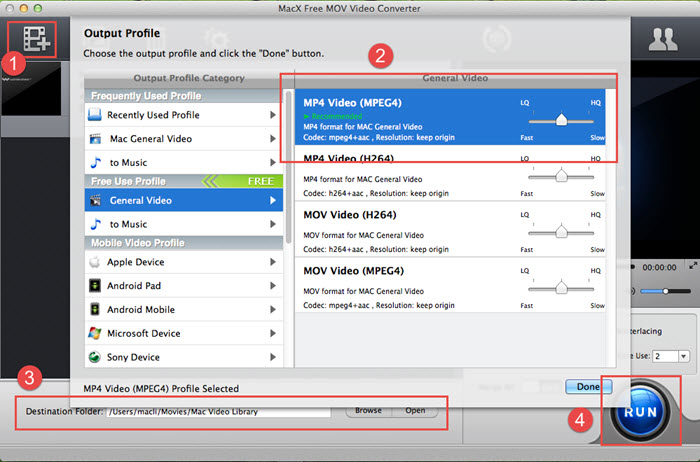Open the users account icon
Image resolution: width=700 pixels, height=462 pixels.
pyautogui.click(x=663, y=40)
